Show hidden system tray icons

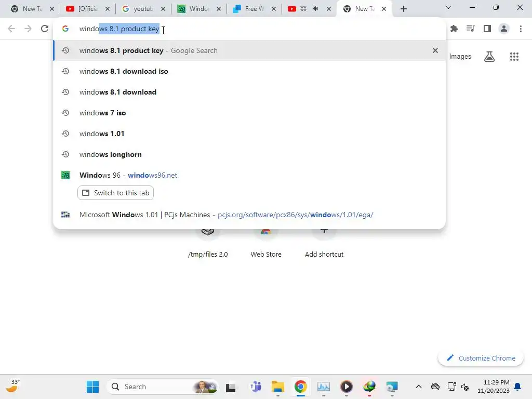click(419, 387)
